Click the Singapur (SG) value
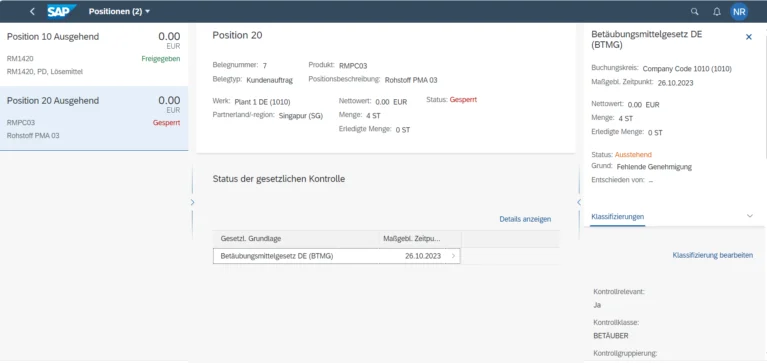The height and width of the screenshot is (363, 767). pyautogui.click(x=300, y=116)
